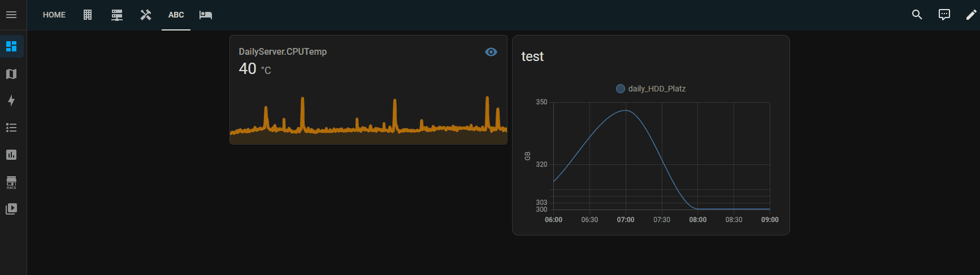Click the 07:30 x-axis label
Screen dimensions: 980x275
[662, 220]
